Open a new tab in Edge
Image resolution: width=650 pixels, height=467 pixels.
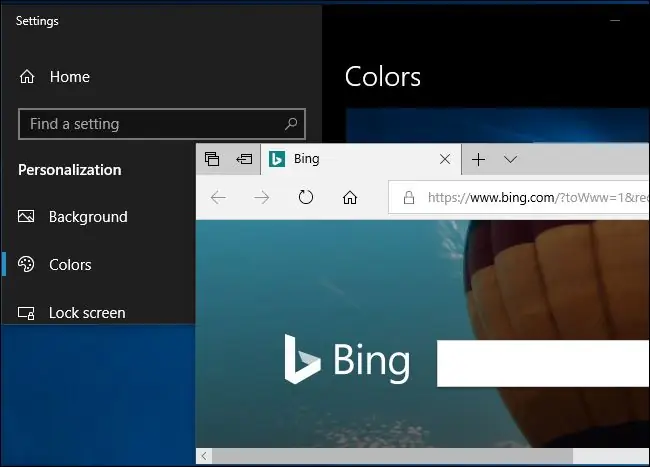(x=478, y=159)
